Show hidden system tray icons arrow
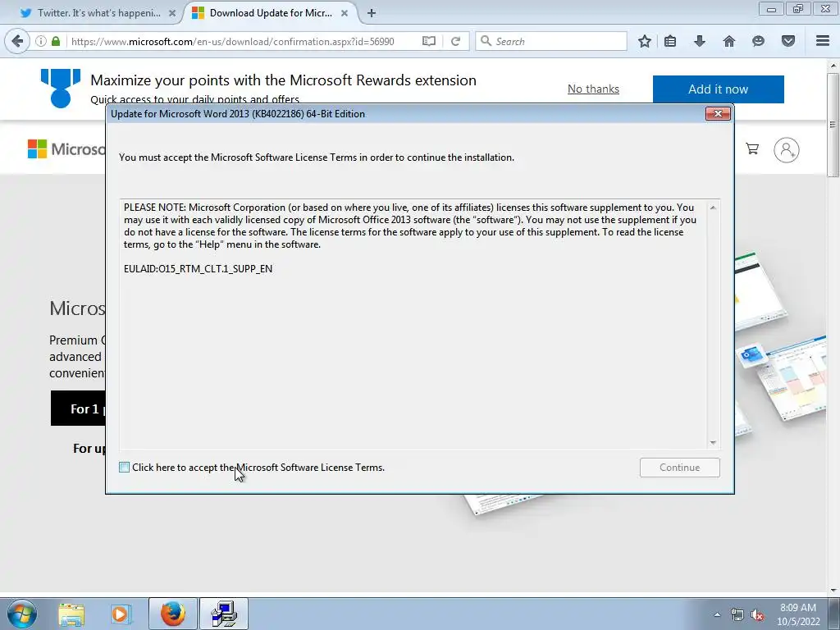 (x=717, y=614)
